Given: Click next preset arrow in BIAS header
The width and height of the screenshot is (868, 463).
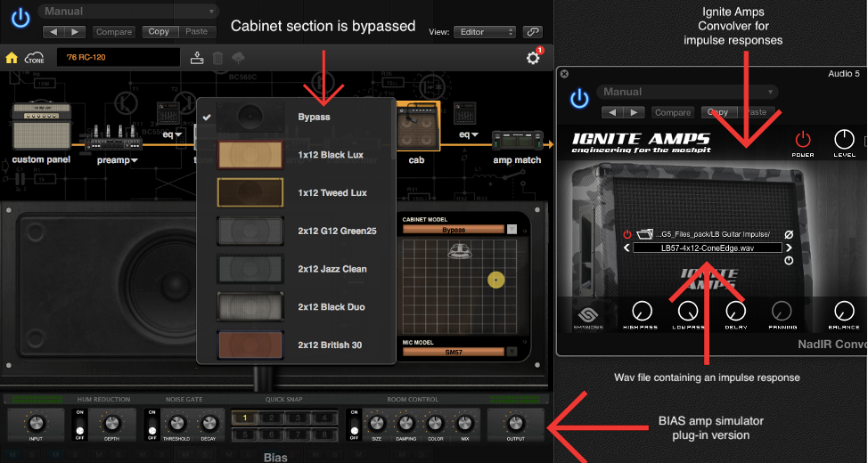Looking at the screenshot, I should pos(75,32).
